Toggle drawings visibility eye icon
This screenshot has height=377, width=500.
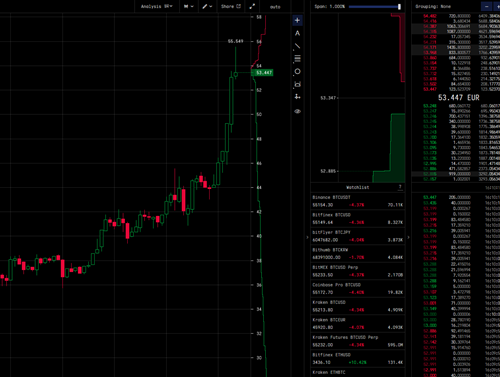[x=297, y=111]
